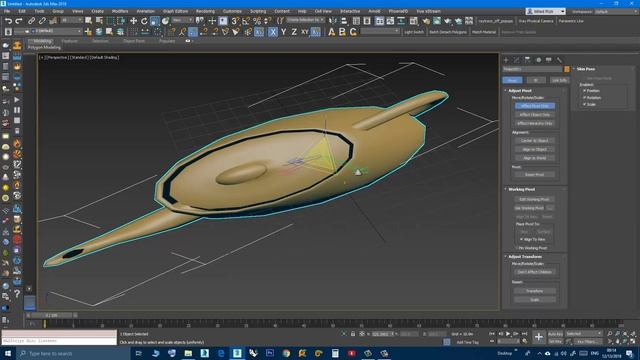This screenshot has width=640, height=360.
Task: Click the Don't Affect Children button
Action: point(535,272)
